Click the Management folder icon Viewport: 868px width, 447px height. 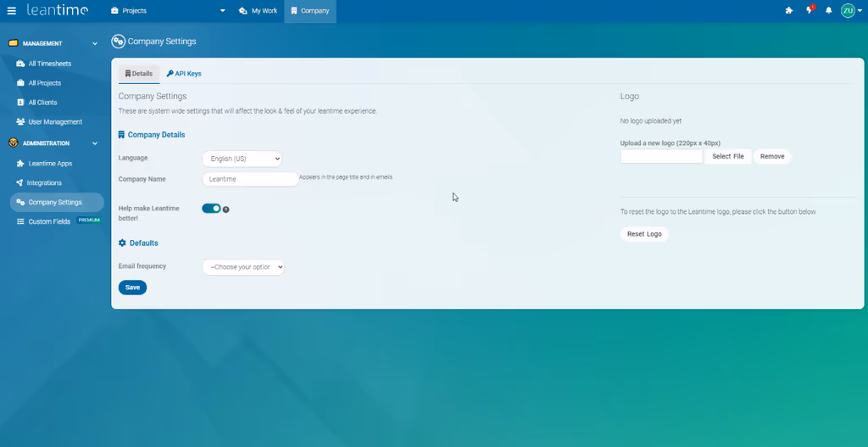(x=14, y=43)
